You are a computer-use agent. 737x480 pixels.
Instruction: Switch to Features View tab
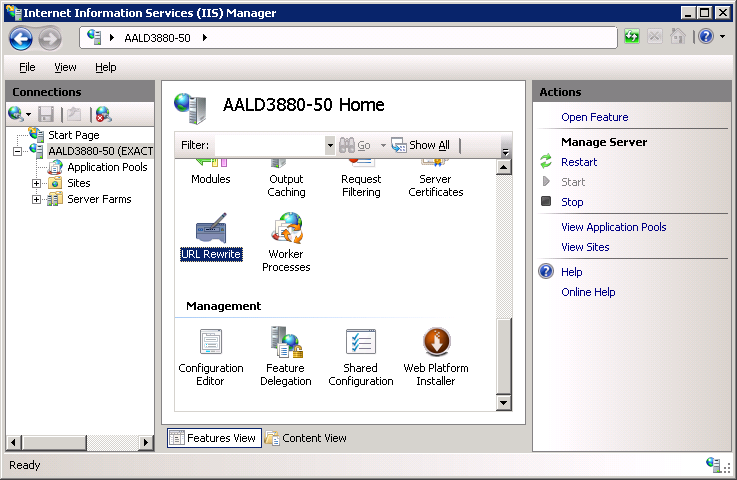tap(214, 438)
